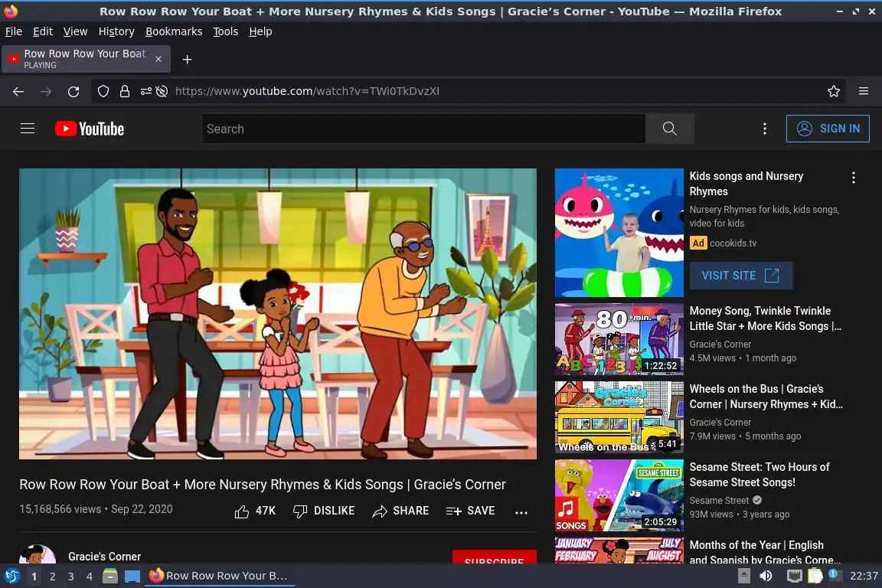Click the red SUBSCRIBE button
The image size is (882, 588).
(x=495, y=557)
